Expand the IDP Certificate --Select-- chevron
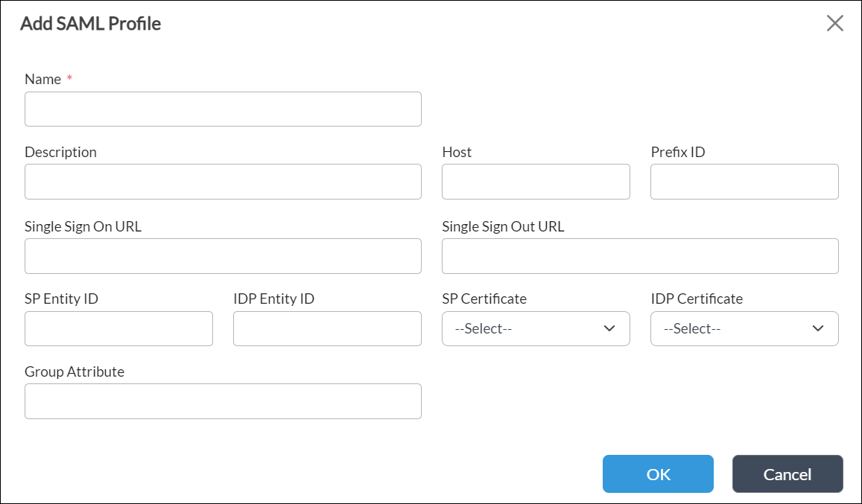This screenshot has height=504, width=862. 817,328
